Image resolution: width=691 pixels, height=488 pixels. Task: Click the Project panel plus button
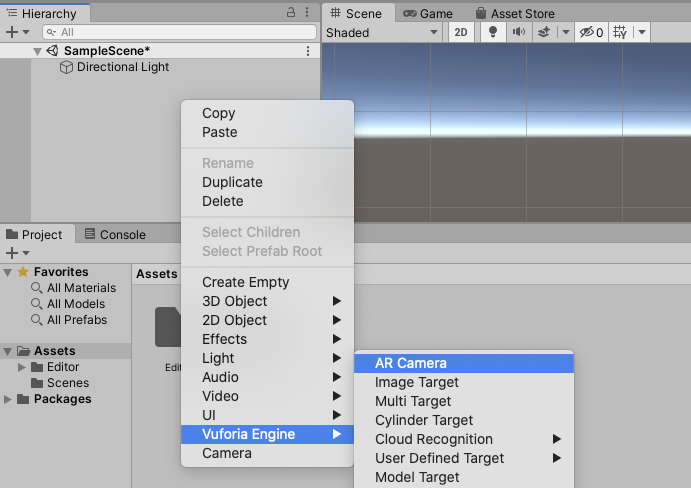[x=12, y=253]
